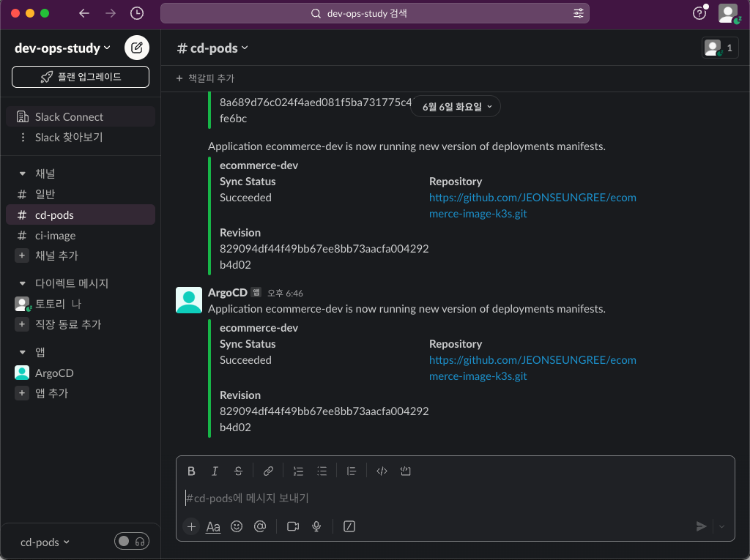The width and height of the screenshot is (750, 560).
Task: View channel members count button
Action: pyautogui.click(x=720, y=48)
